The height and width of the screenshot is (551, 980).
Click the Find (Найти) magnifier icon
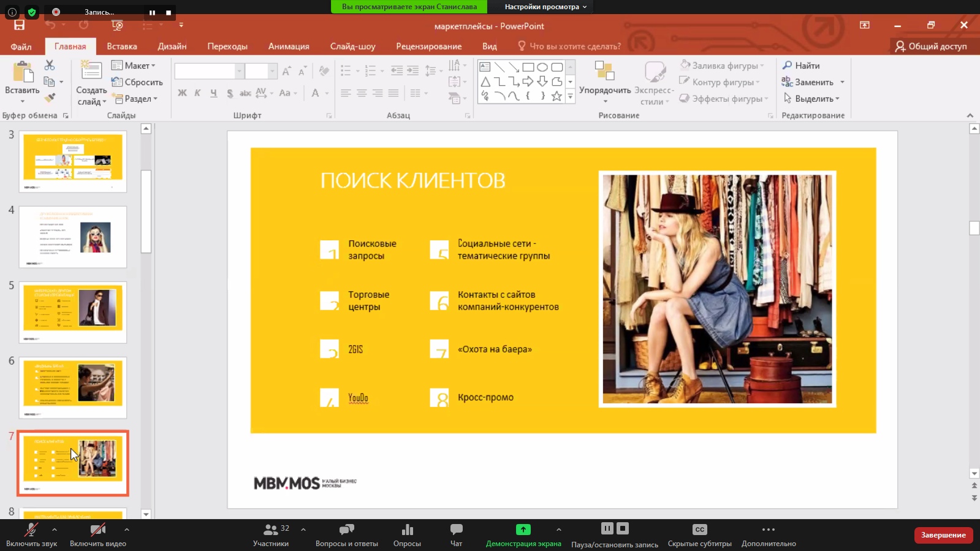coord(788,65)
